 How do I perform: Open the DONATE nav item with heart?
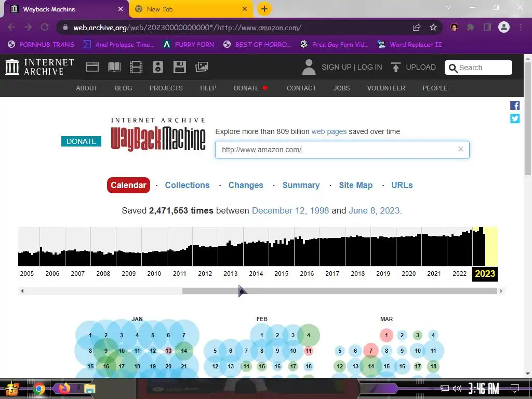pos(251,88)
